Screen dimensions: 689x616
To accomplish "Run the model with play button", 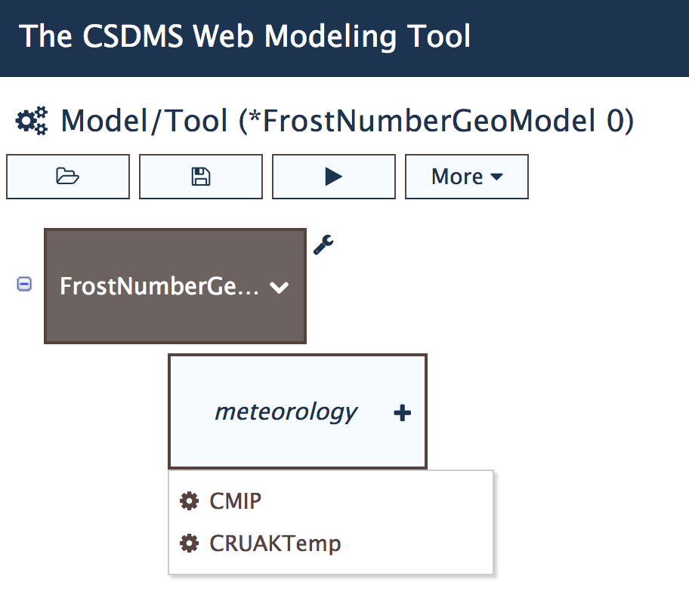I will [x=333, y=177].
